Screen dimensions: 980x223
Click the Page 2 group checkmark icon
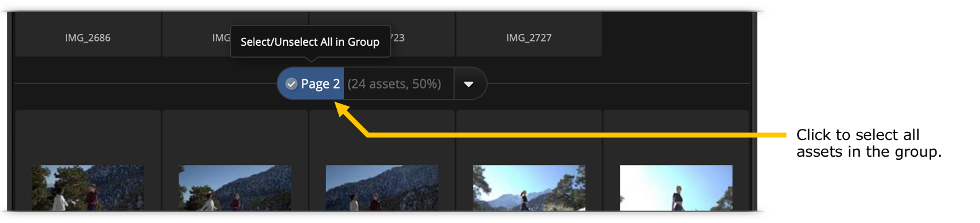[291, 84]
